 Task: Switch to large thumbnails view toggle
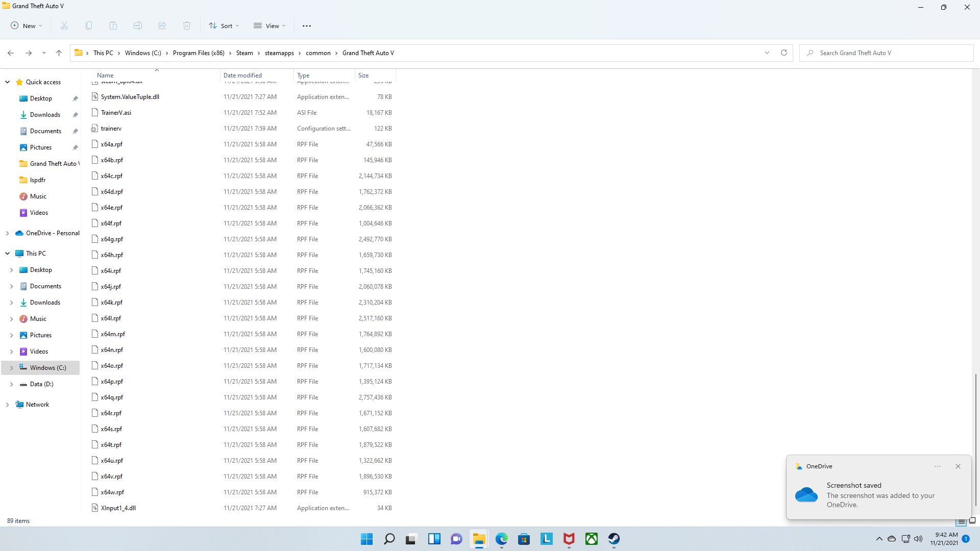click(x=972, y=521)
